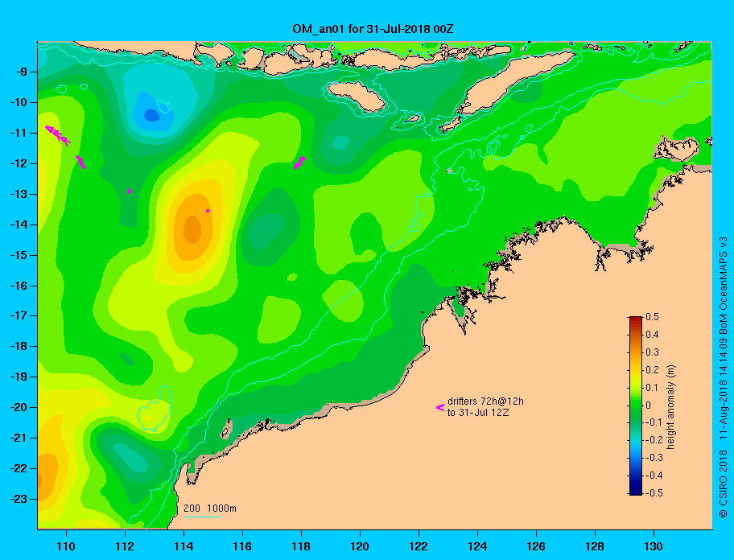Select the 124 longitude axis label
Screen dimensions: 734x560
point(477,546)
